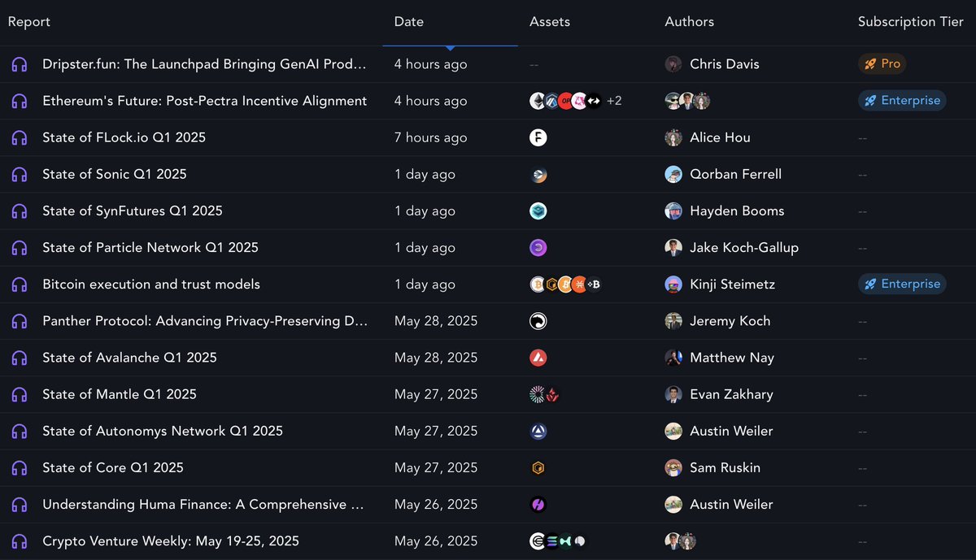Open Understanding Huma Finance report

[x=203, y=504]
